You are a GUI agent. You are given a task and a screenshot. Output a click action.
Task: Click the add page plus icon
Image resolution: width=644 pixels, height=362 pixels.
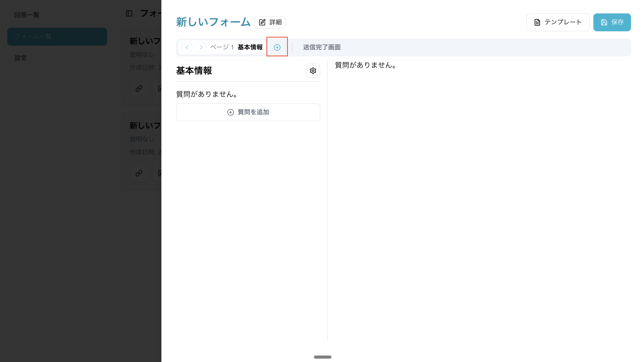pos(277,47)
